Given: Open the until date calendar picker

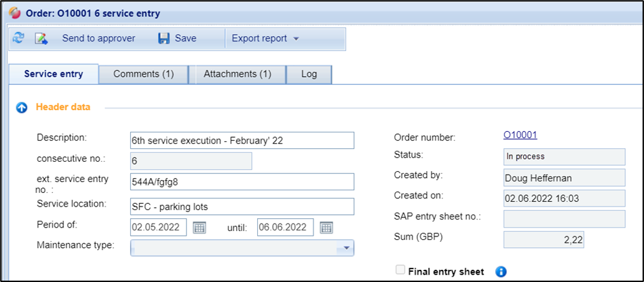Looking at the screenshot, I should 326,228.
